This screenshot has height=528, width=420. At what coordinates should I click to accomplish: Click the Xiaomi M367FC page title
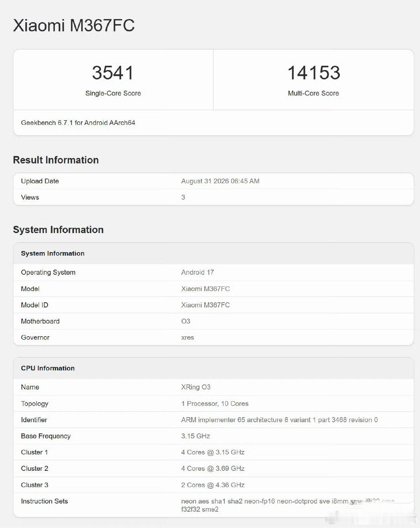74,26
